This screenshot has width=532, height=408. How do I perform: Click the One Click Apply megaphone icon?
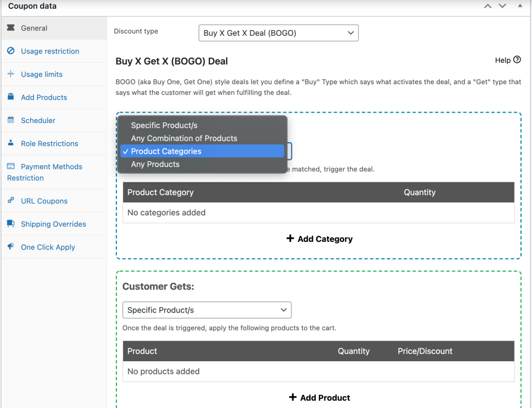tap(11, 247)
